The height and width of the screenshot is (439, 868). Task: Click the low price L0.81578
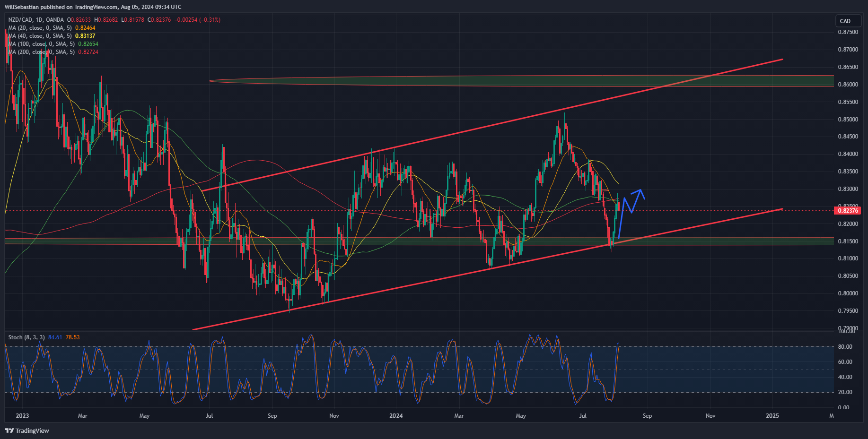[133, 20]
